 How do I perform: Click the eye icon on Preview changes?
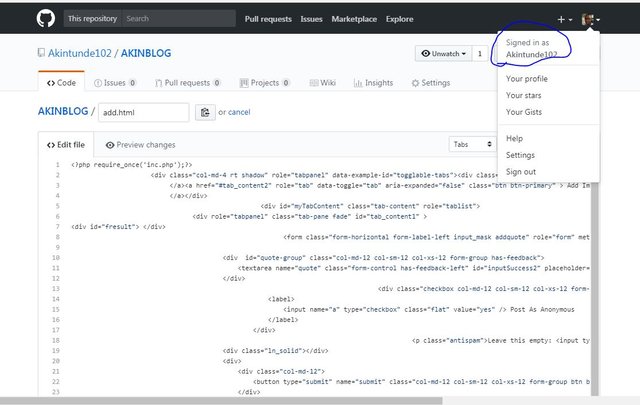110,145
